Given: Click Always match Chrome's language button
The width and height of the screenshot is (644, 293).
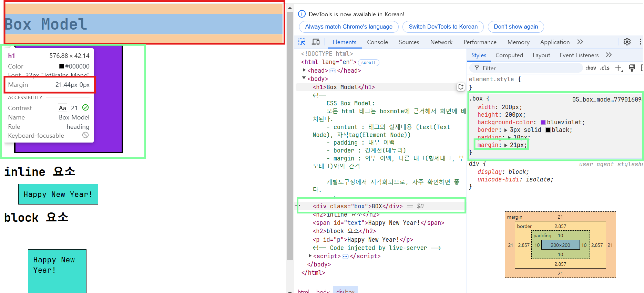Looking at the screenshot, I should pyautogui.click(x=349, y=27).
